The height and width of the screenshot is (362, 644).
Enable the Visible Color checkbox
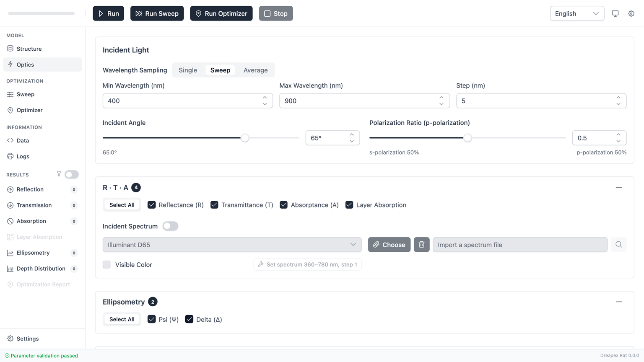click(x=107, y=265)
